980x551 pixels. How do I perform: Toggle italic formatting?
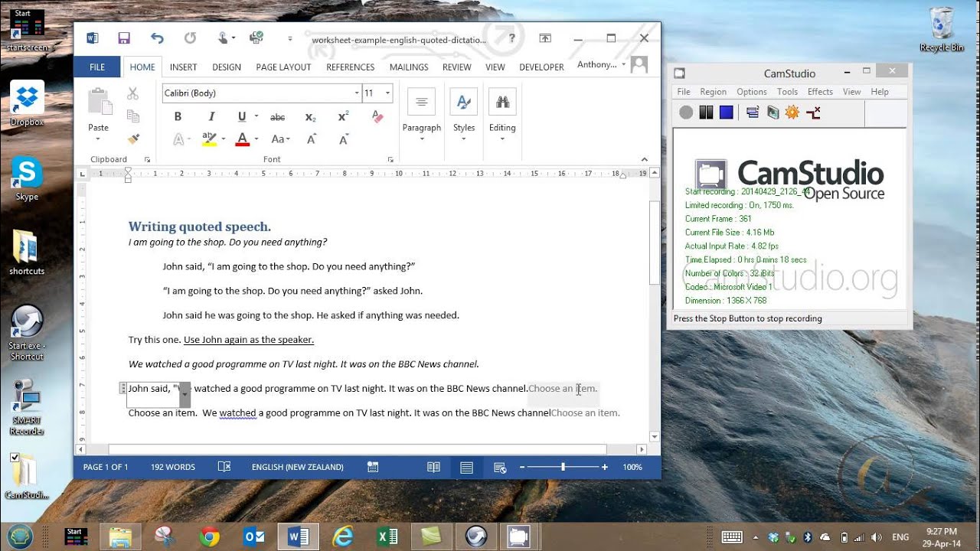[211, 117]
